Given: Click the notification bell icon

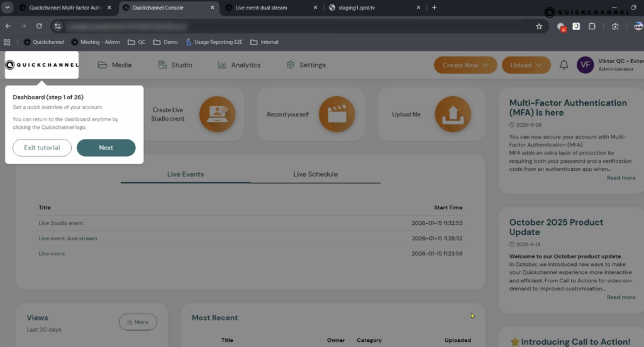Looking at the screenshot, I should 563,65.
